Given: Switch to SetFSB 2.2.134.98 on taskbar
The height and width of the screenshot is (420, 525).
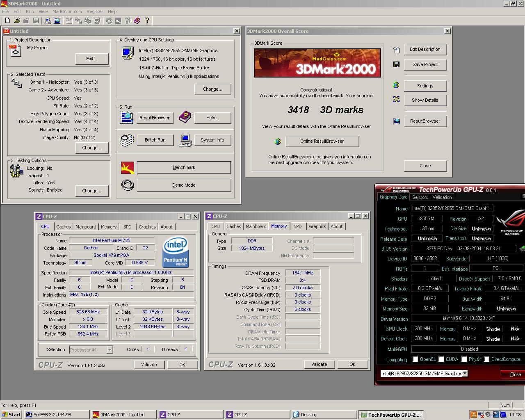Looking at the screenshot, I should coord(57,415).
